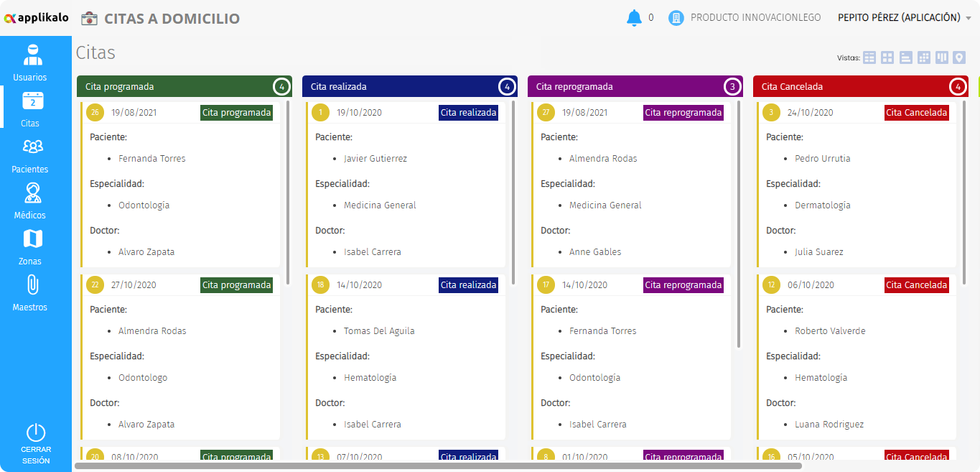
Task: Navigate to Médicos in the sidebar
Action: pyautogui.click(x=30, y=200)
